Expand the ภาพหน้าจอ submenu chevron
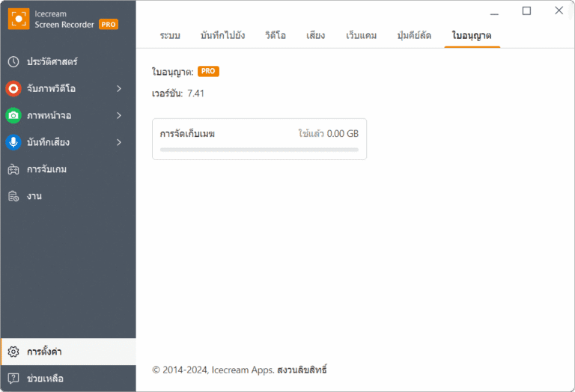575x392 pixels. pos(119,115)
